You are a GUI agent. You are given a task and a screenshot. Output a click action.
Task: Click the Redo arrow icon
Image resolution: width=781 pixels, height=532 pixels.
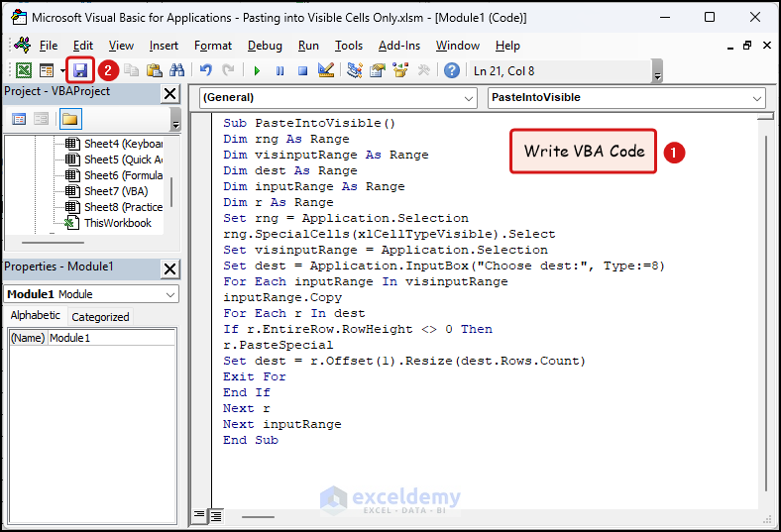[228, 70]
